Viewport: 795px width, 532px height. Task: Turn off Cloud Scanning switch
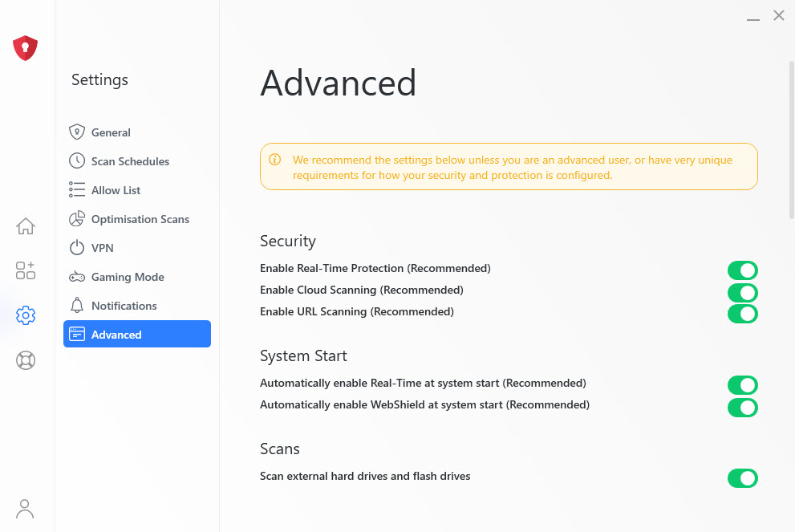click(x=742, y=293)
